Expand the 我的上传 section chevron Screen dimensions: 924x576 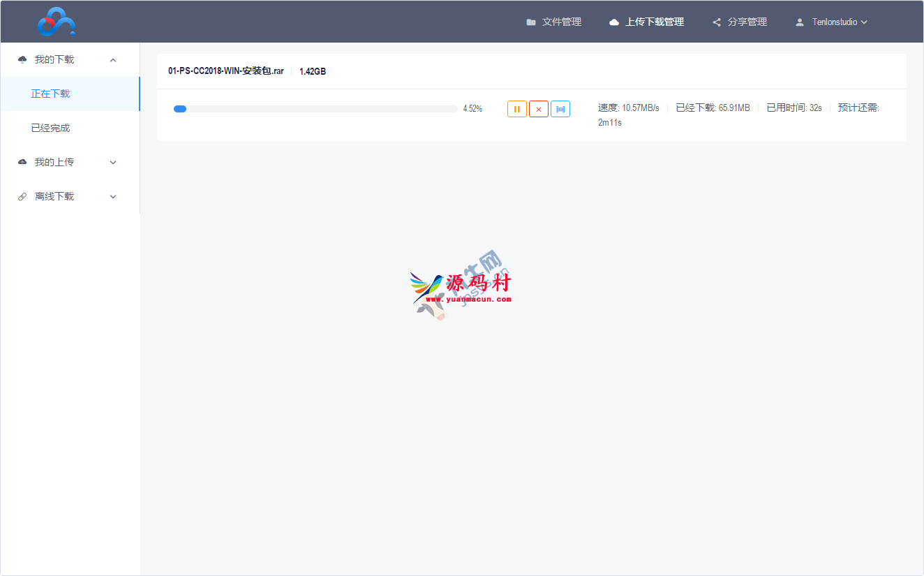pos(113,163)
